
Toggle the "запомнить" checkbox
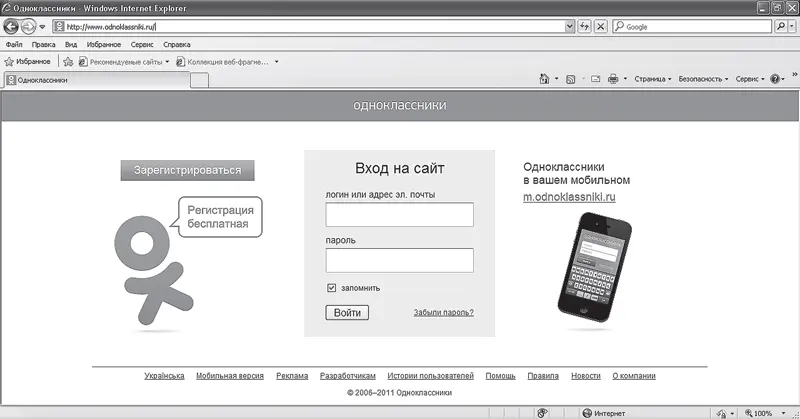(x=332, y=288)
